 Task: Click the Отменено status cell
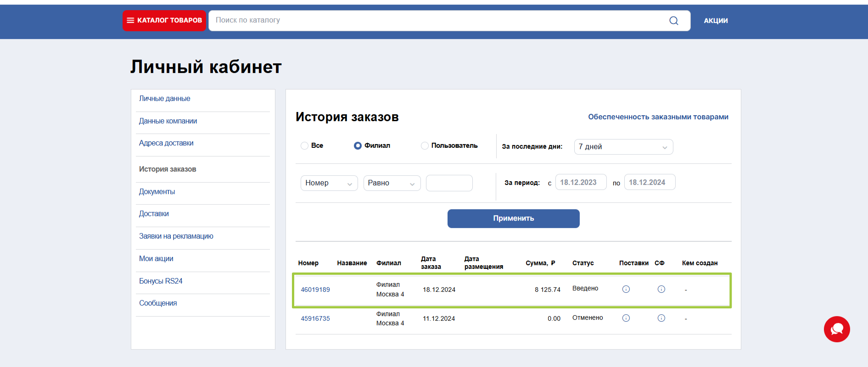(x=588, y=317)
